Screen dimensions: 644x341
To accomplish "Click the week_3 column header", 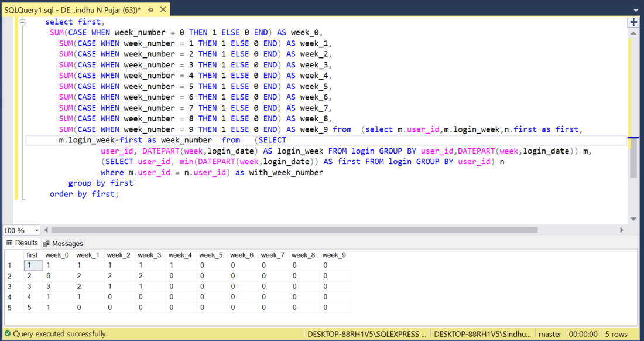I will click(150, 255).
